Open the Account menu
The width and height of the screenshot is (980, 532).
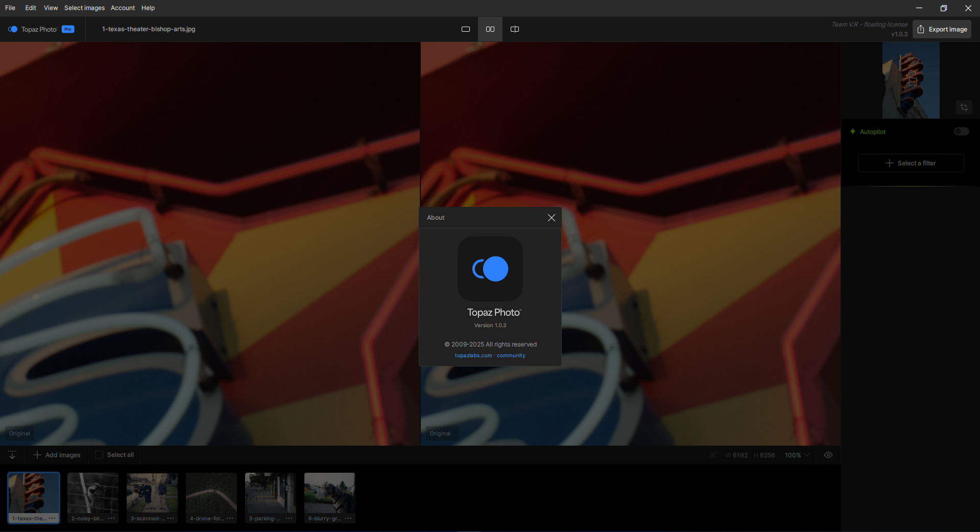pyautogui.click(x=123, y=8)
